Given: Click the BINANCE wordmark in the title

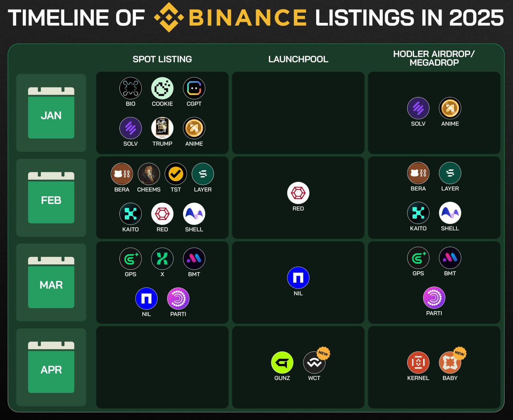Looking at the screenshot, I should pos(248,18).
